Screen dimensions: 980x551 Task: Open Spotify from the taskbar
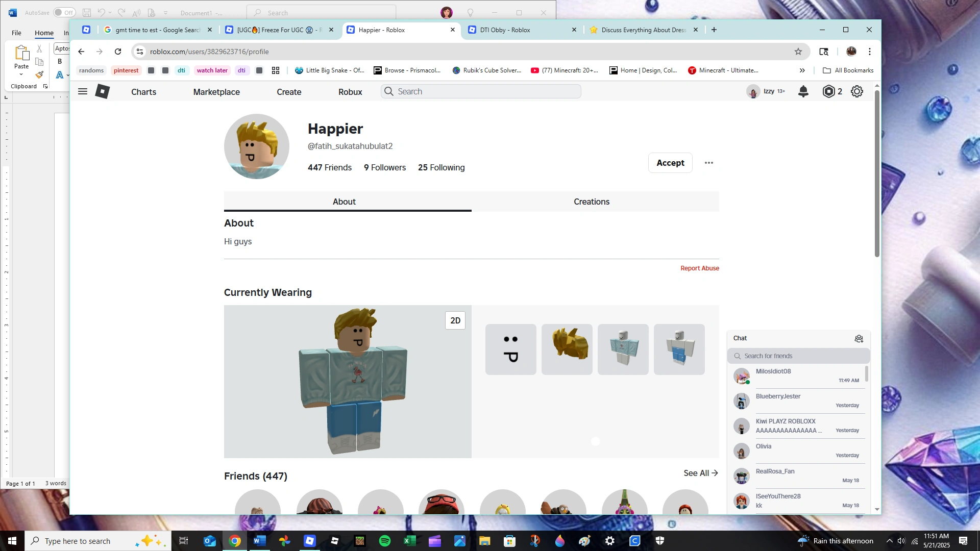(385, 541)
